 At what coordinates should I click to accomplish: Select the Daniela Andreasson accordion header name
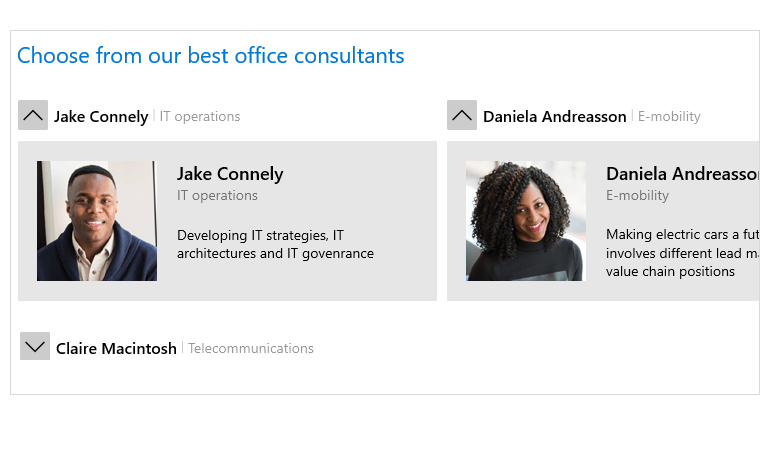pos(554,117)
